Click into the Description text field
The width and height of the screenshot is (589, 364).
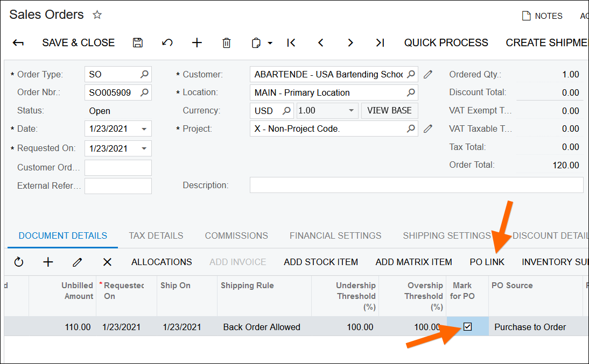[416, 185]
